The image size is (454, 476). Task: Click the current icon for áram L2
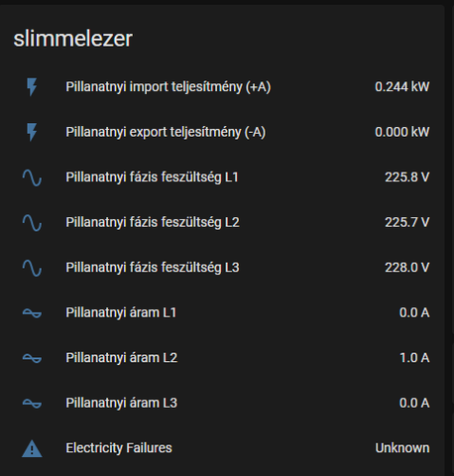coord(32,358)
